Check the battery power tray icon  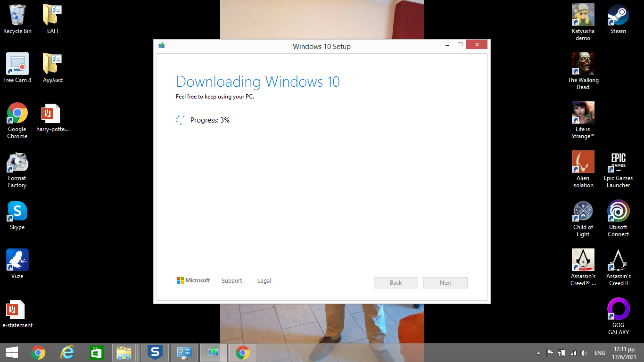[561, 353]
